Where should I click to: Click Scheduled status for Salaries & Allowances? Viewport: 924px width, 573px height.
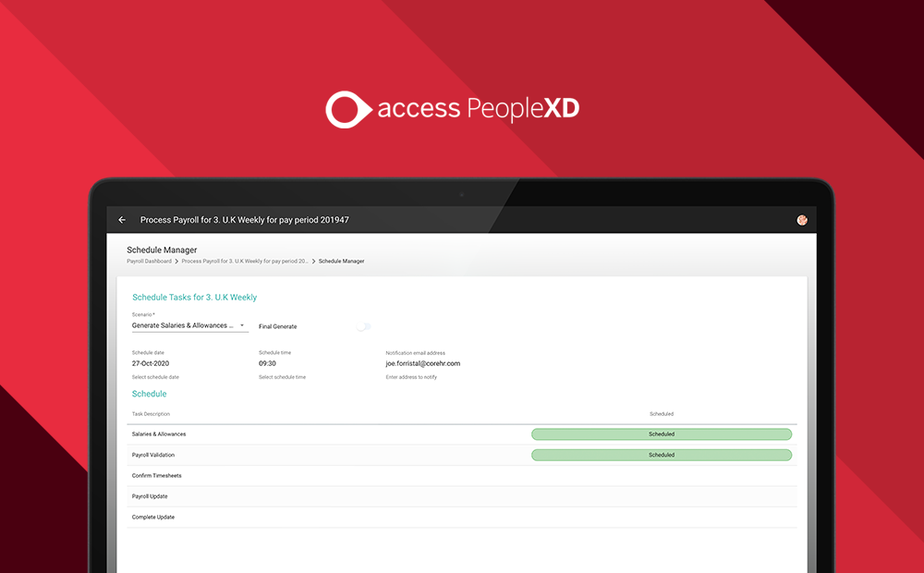tap(662, 434)
